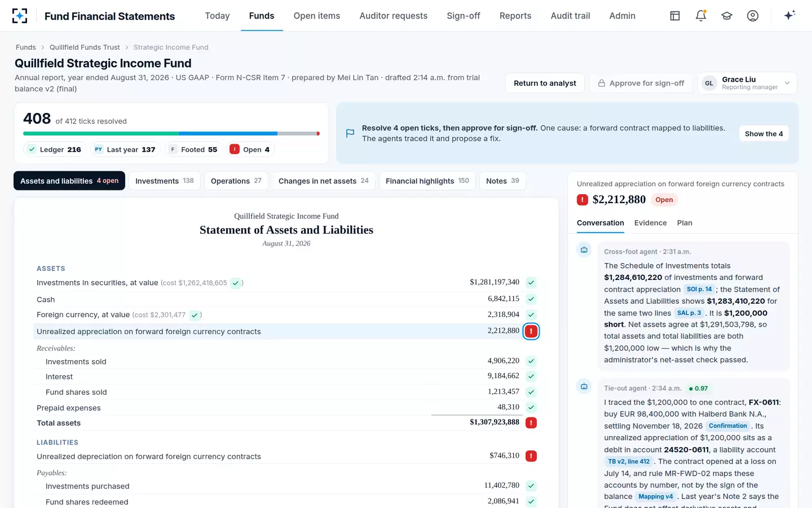Viewport: 812px width, 508px height.
Task: Open the SAL p. 3 reference chip
Action: 689,313
